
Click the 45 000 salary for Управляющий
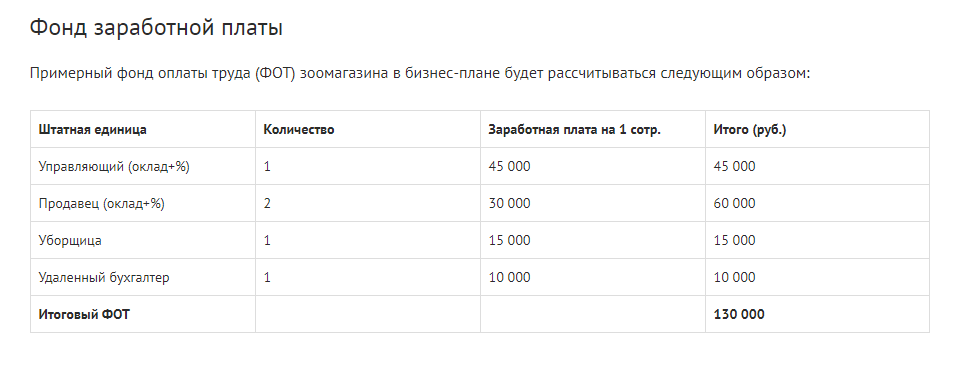[510, 166]
